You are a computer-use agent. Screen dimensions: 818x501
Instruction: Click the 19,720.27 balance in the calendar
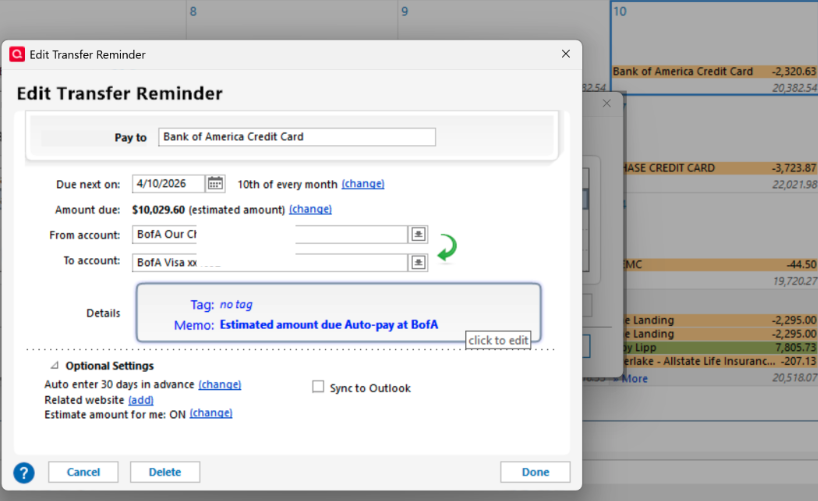click(794, 281)
